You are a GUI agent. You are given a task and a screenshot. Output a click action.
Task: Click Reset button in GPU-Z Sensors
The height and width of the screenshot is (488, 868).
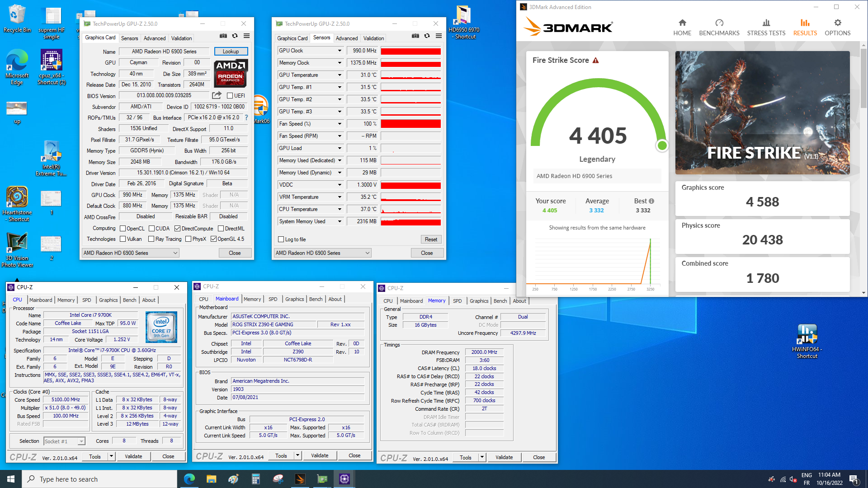(x=431, y=239)
